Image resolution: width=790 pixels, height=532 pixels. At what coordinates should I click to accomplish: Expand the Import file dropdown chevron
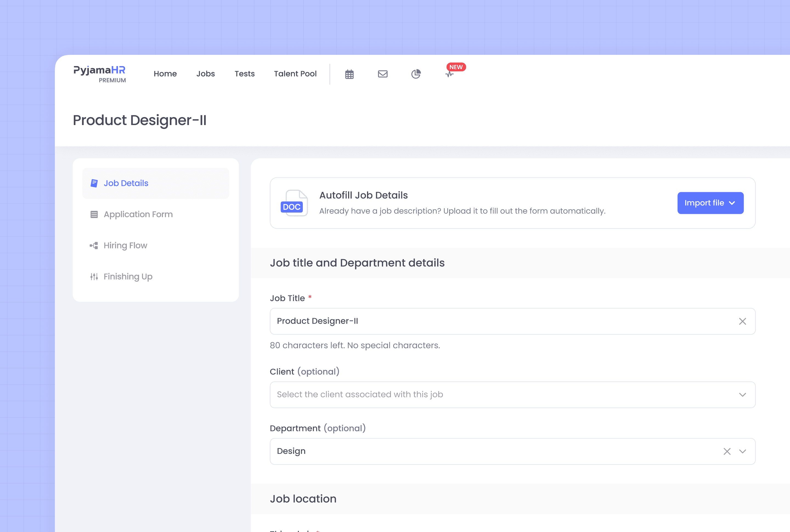(732, 203)
